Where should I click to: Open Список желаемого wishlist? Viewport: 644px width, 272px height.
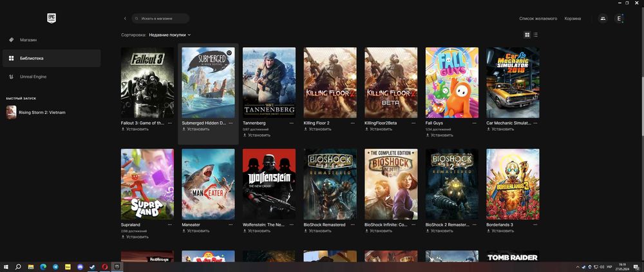point(538,19)
